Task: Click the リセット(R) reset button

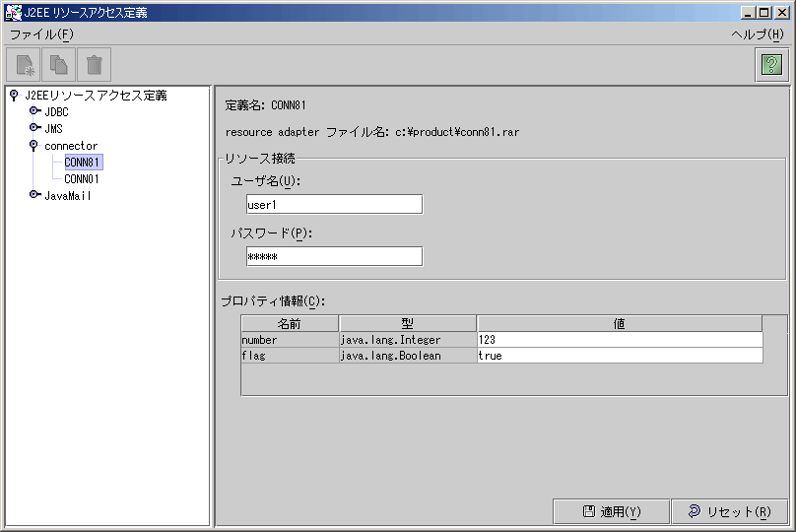Action: (x=729, y=511)
